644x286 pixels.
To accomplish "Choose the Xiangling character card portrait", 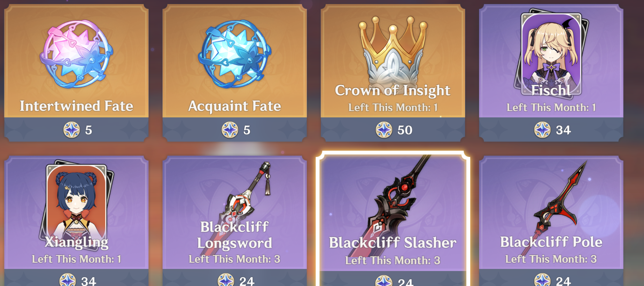I will [76, 204].
